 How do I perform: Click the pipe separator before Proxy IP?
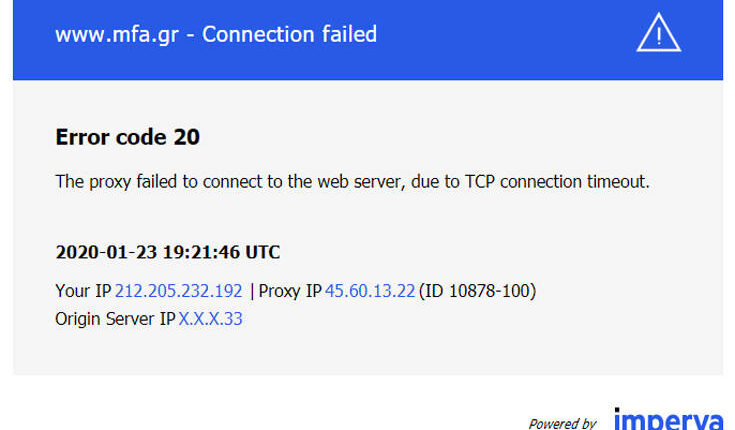tap(252, 291)
